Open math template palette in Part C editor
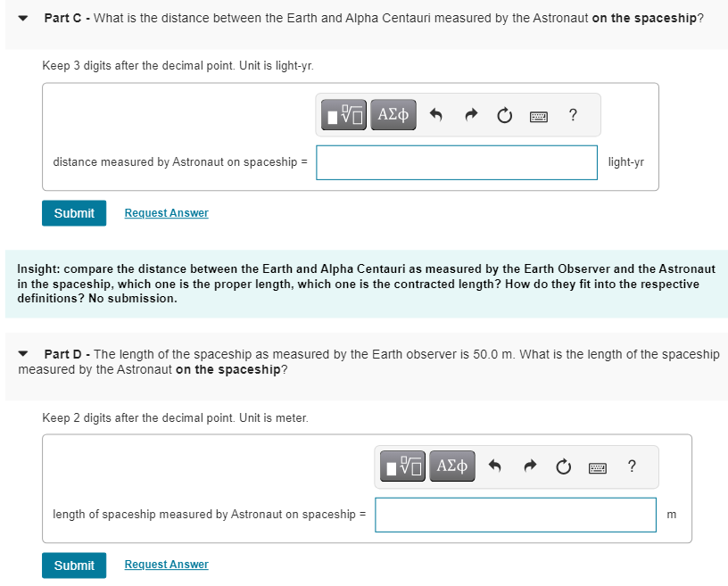Image resolution: width=728 pixels, height=586 pixels. (x=343, y=114)
